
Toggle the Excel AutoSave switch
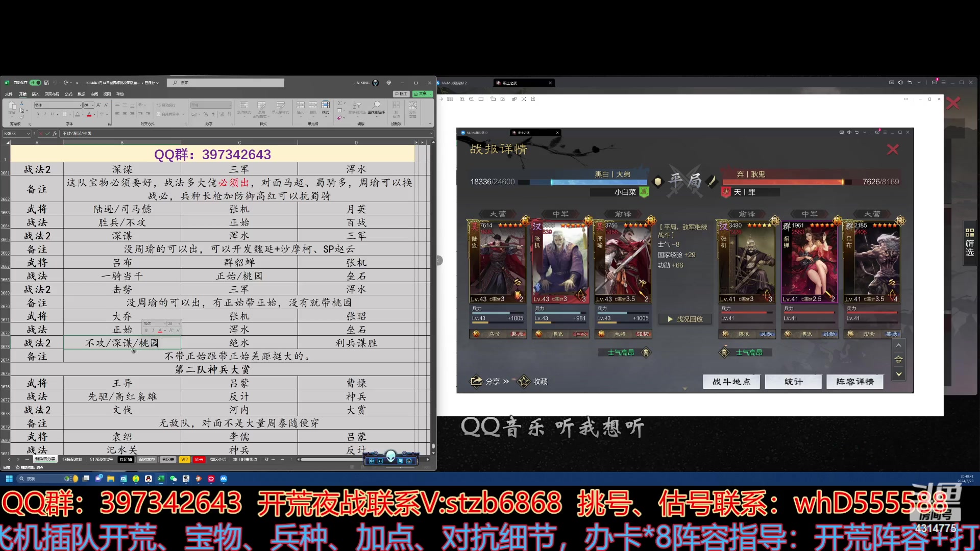coord(35,83)
